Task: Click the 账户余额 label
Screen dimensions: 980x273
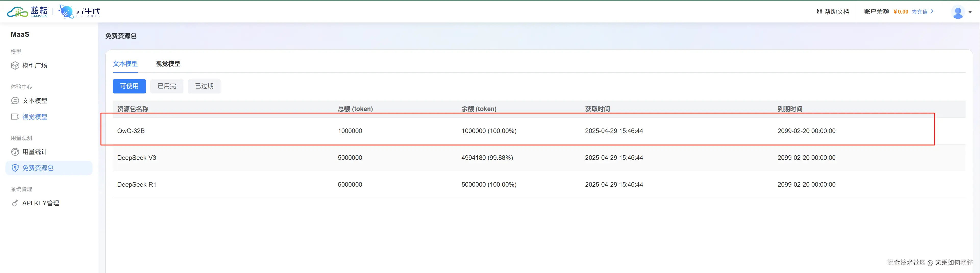Action: [876, 12]
